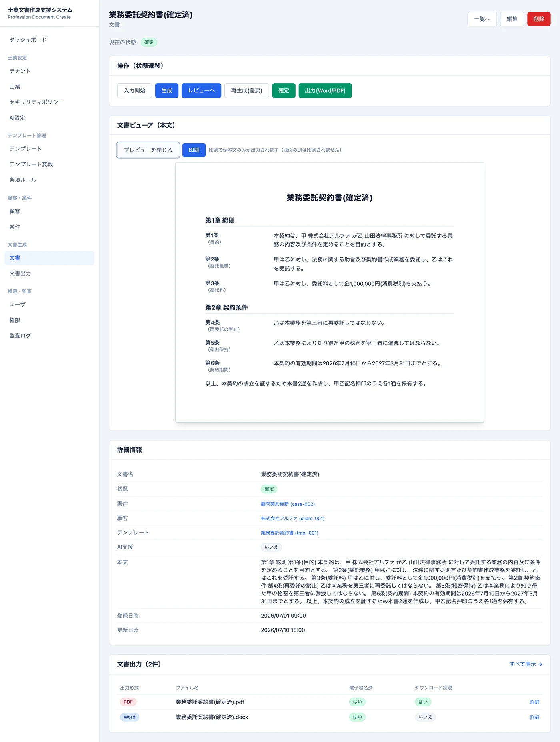Click the PDF format badge

click(128, 702)
